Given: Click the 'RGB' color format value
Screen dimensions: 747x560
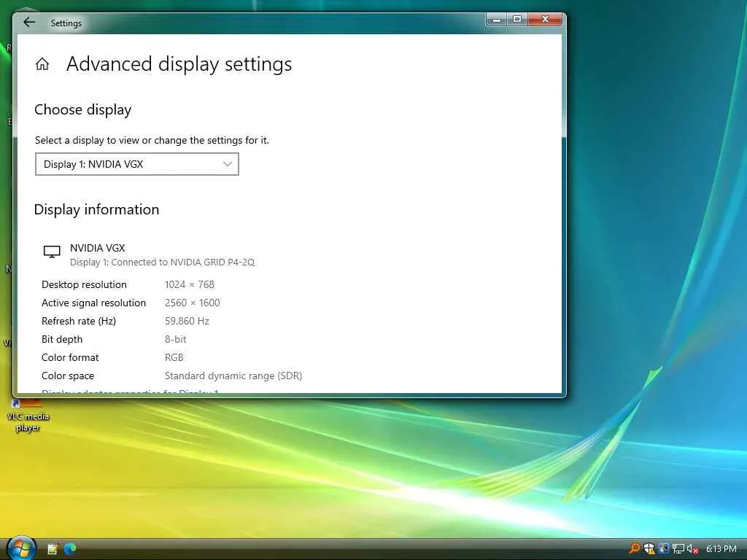Looking at the screenshot, I should [x=174, y=357].
